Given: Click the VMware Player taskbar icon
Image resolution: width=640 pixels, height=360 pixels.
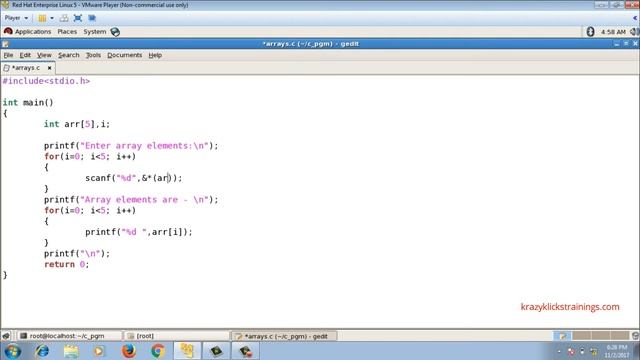Looking at the screenshot, I should pyautogui.click(x=187, y=351).
